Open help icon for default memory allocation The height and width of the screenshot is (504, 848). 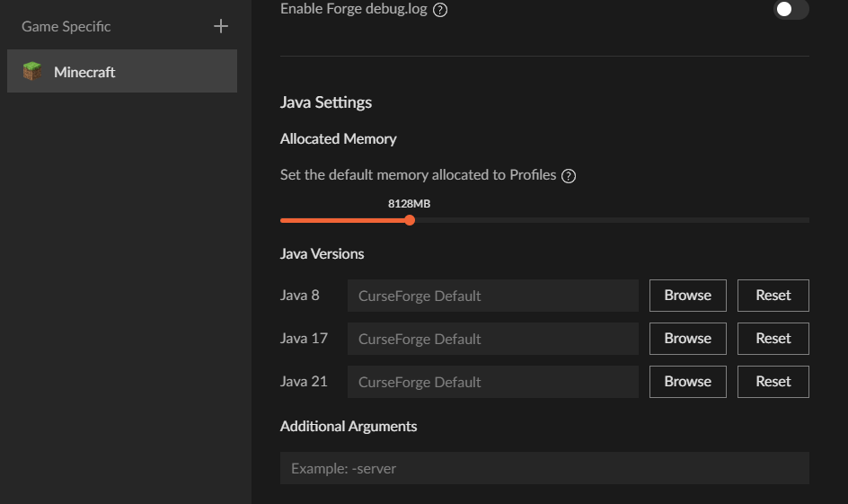tap(569, 176)
